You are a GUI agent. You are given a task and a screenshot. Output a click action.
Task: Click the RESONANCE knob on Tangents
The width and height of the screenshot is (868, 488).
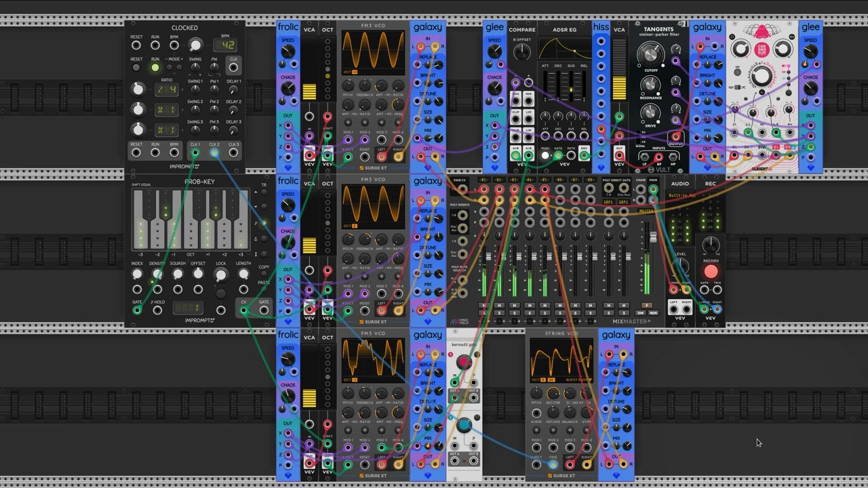pos(650,85)
